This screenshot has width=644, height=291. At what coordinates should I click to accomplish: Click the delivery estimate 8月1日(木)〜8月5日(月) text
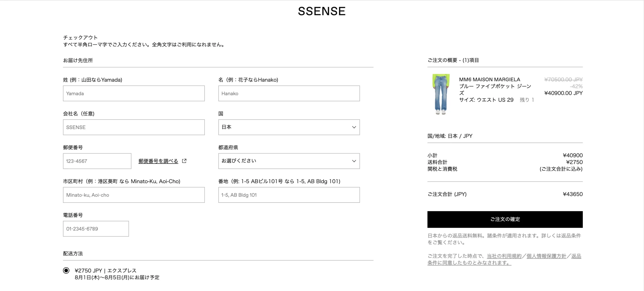point(117,277)
